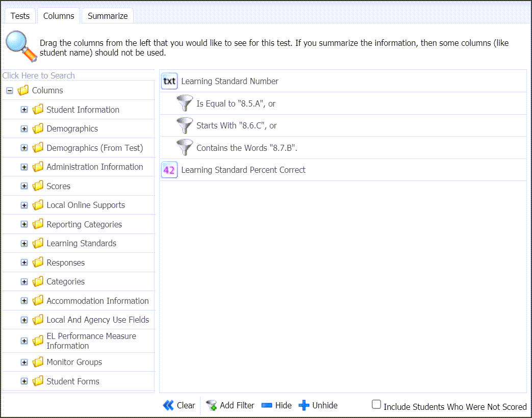Select the Columns tab
Screen dimensions: 532x418
(x=59, y=16)
